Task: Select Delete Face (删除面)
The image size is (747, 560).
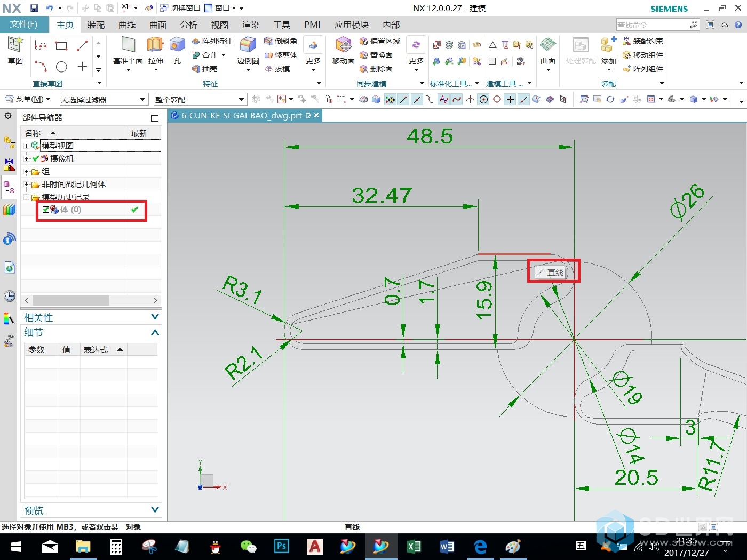Action: (376, 69)
